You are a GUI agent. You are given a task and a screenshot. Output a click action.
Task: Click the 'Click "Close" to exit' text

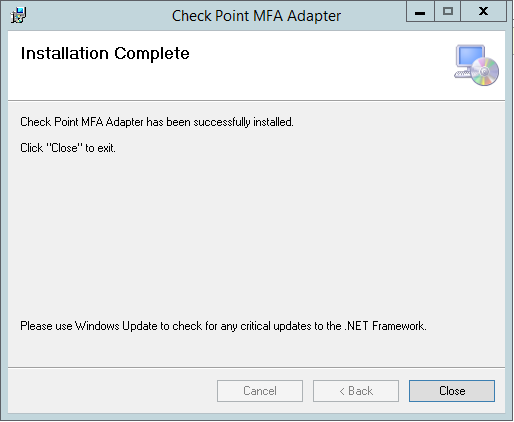click(68, 148)
